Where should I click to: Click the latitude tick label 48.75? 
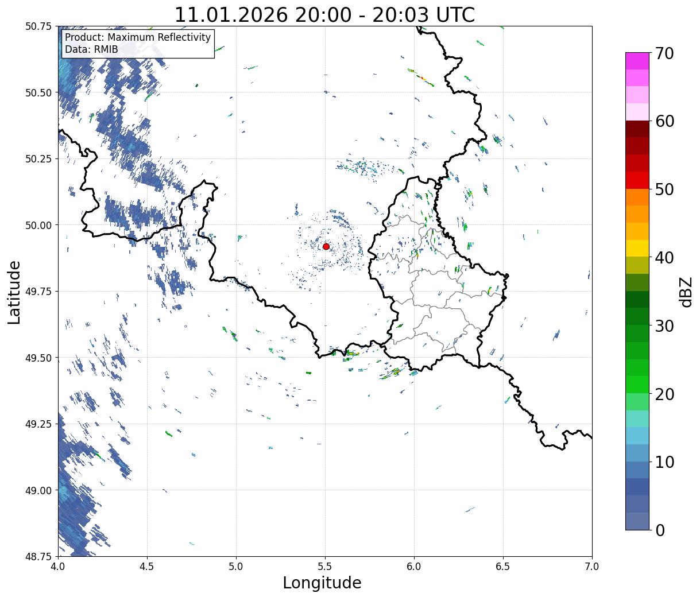[x=38, y=556]
